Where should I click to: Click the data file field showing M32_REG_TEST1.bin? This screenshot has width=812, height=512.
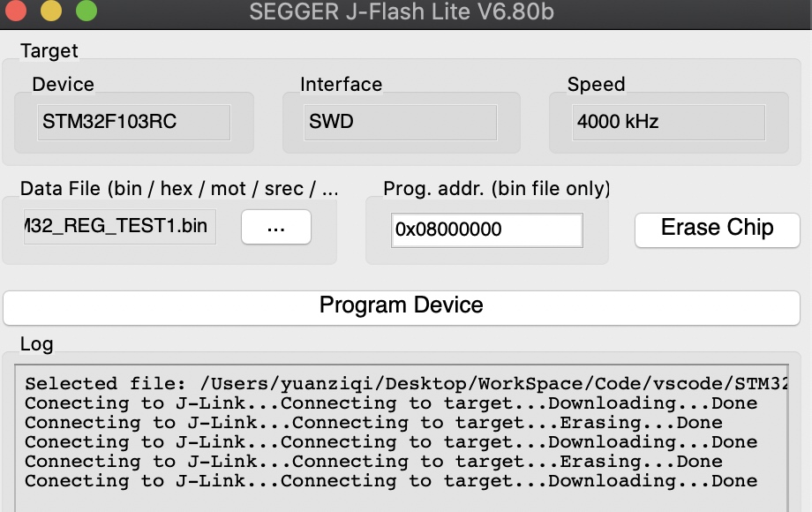point(119,227)
